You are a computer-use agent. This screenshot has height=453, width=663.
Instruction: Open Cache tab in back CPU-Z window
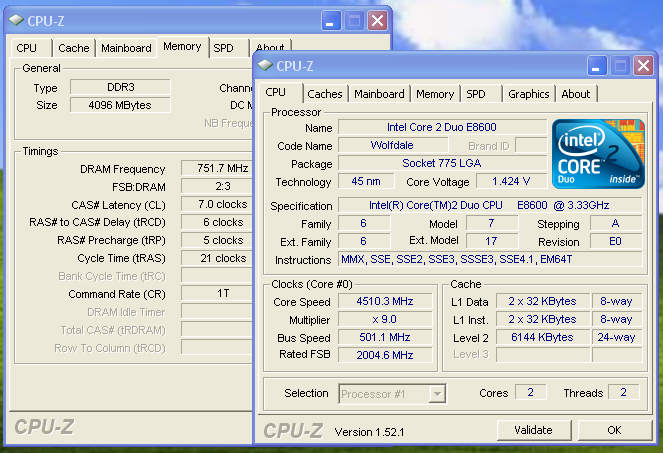[x=74, y=48]
